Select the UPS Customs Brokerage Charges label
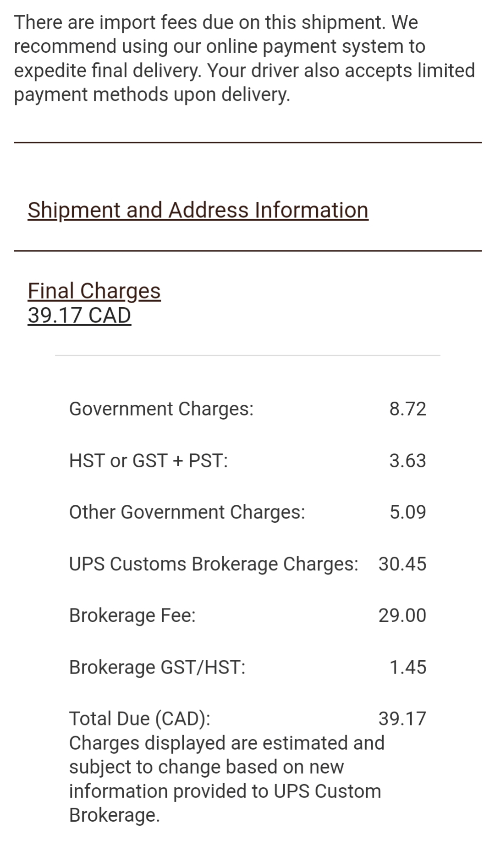Viewport: 495px width, 868px height. pyautogui.click(x=213, y=564)
